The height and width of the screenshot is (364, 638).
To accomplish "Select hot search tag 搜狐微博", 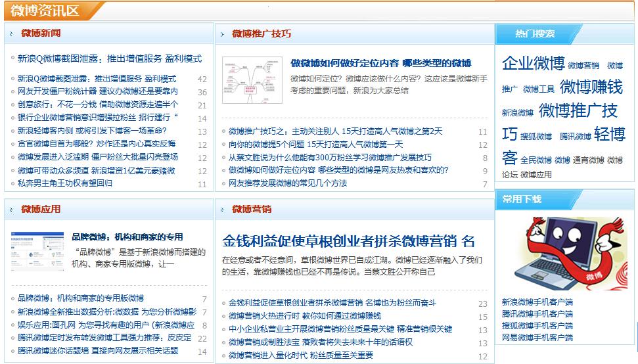I will (536, 136).
